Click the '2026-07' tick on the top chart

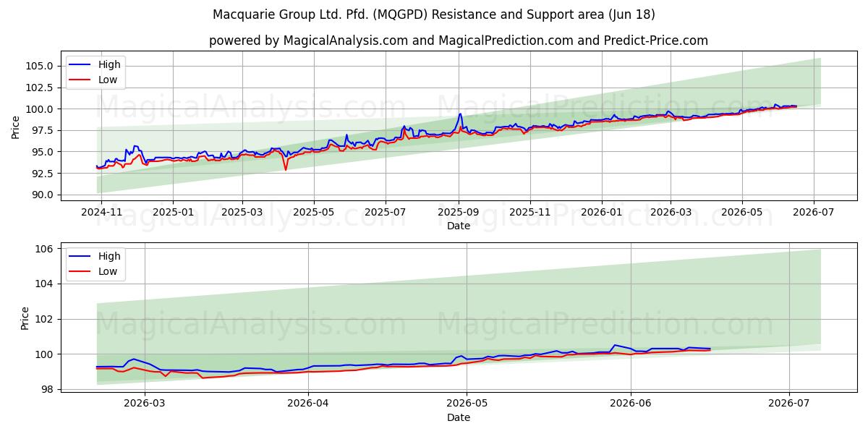[814, 213]
